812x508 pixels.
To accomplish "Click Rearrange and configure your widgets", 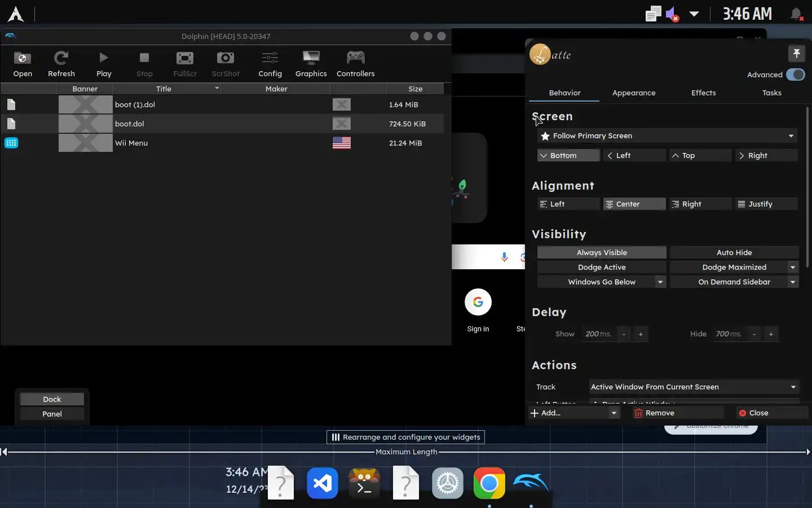I will pos(405,437).
